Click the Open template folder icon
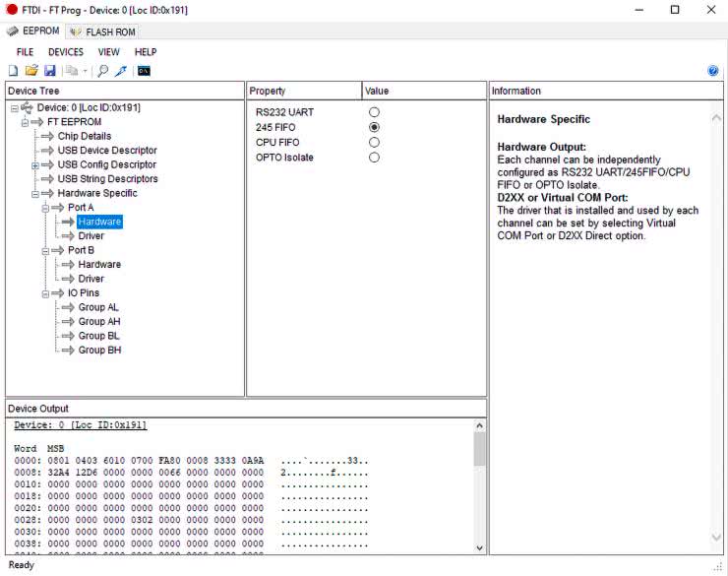Viewport: 728px width, 576px height. click(x=31, y=71)
